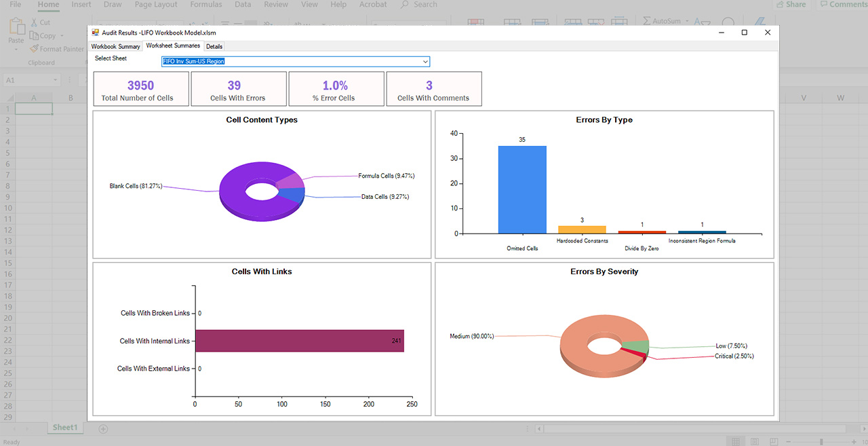Click the Format Painter brush icon
Screen dimensions: 868x446
coord(35,49)
